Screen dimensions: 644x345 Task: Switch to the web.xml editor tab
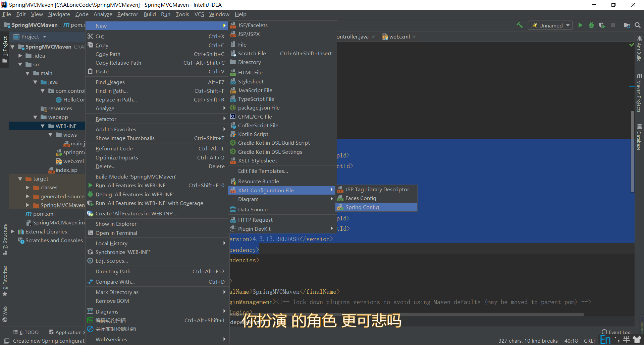click(x=399, y=37)
